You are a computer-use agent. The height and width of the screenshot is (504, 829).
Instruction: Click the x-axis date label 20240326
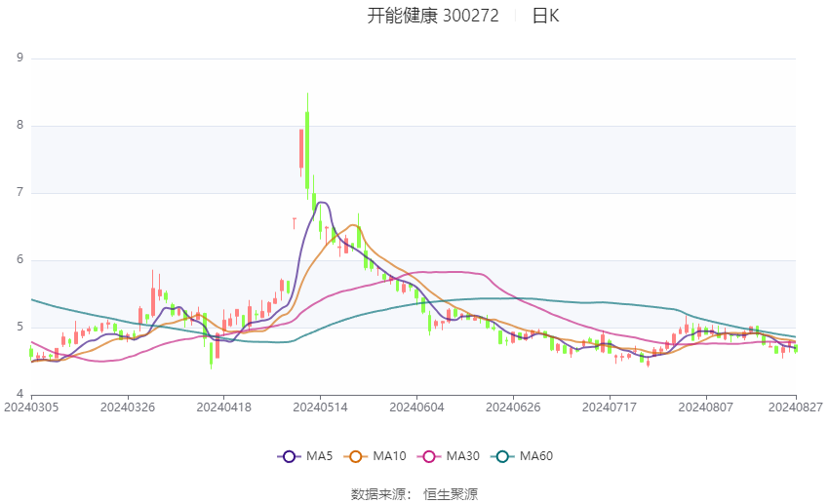coord(128,407)
